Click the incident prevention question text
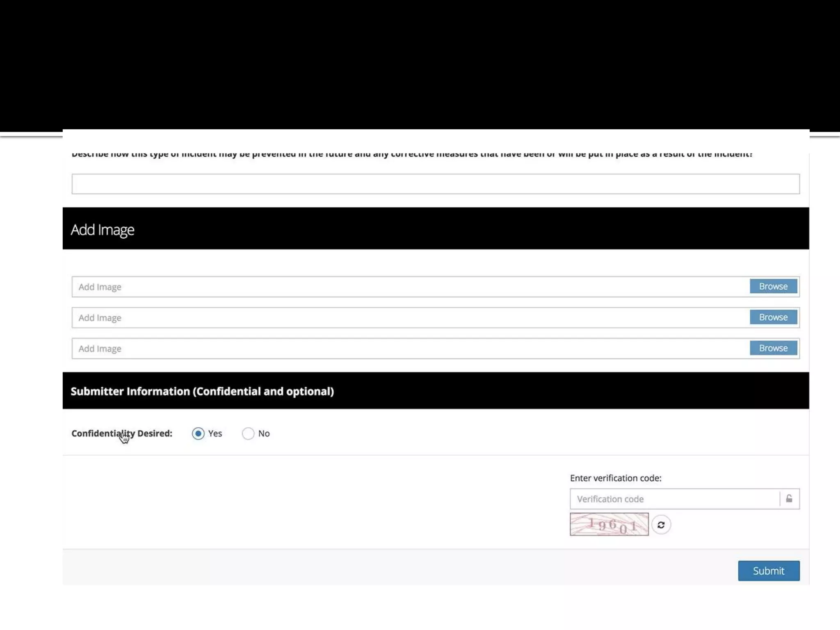Viewport: 840px width, 630px height. coord(412,155)
